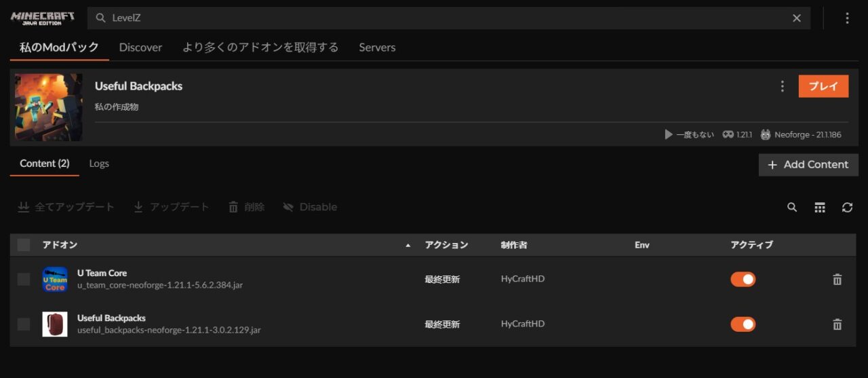Click the アクション column header
This screenshot has height=378, width=868.
tap(446, 245)
